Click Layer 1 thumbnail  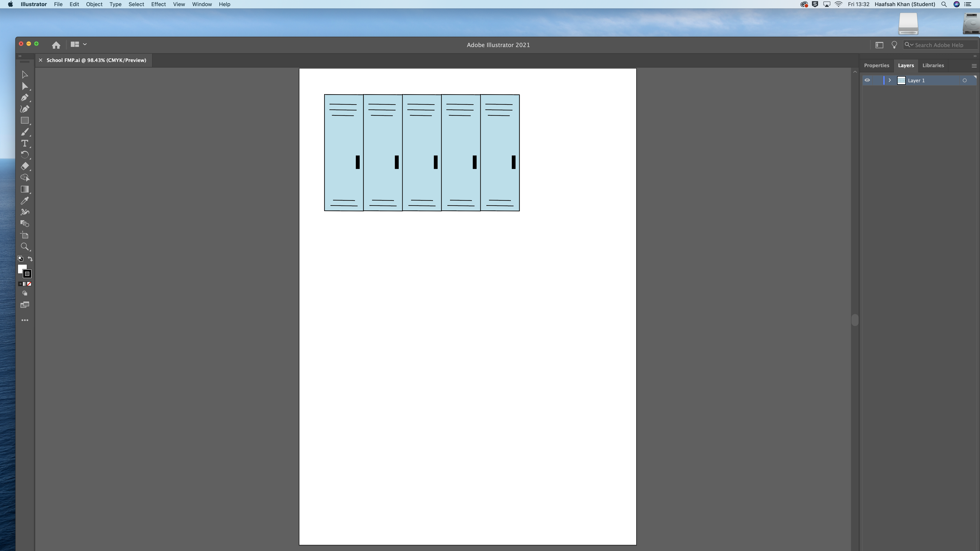click(x=901, y=80)
